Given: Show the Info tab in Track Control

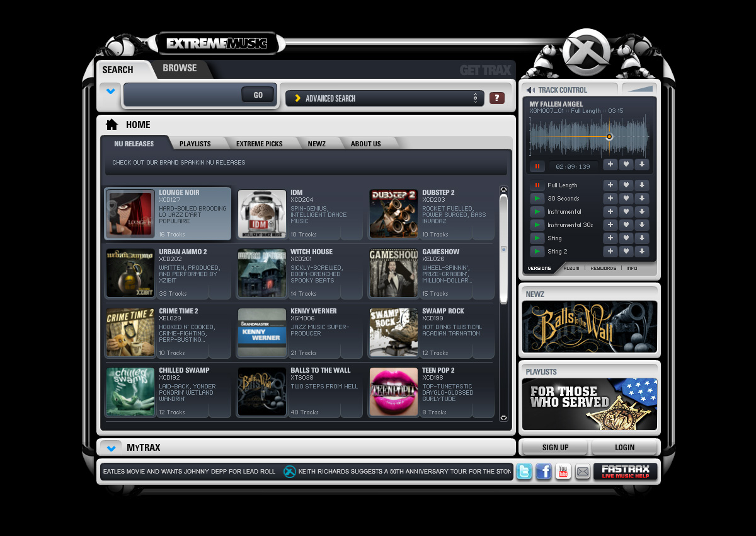Looking at the screenshot, I should (632, 269).
